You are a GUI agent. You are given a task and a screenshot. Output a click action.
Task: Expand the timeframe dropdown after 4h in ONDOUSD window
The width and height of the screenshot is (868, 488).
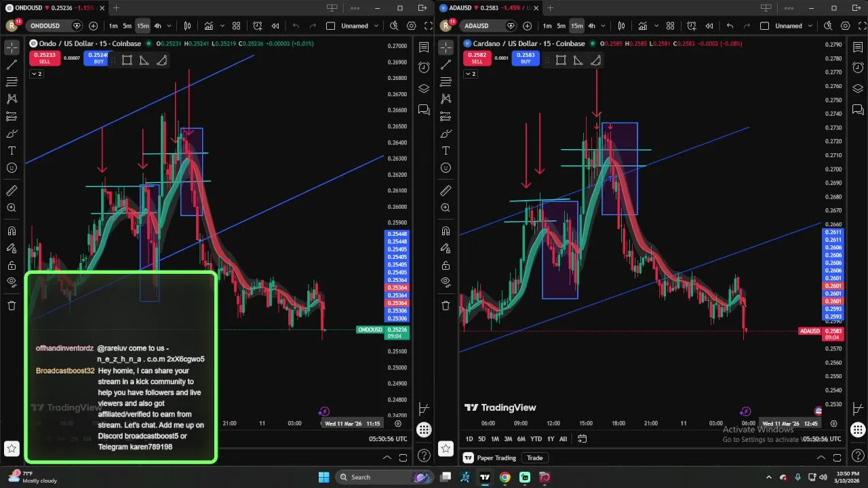point(170,26)
